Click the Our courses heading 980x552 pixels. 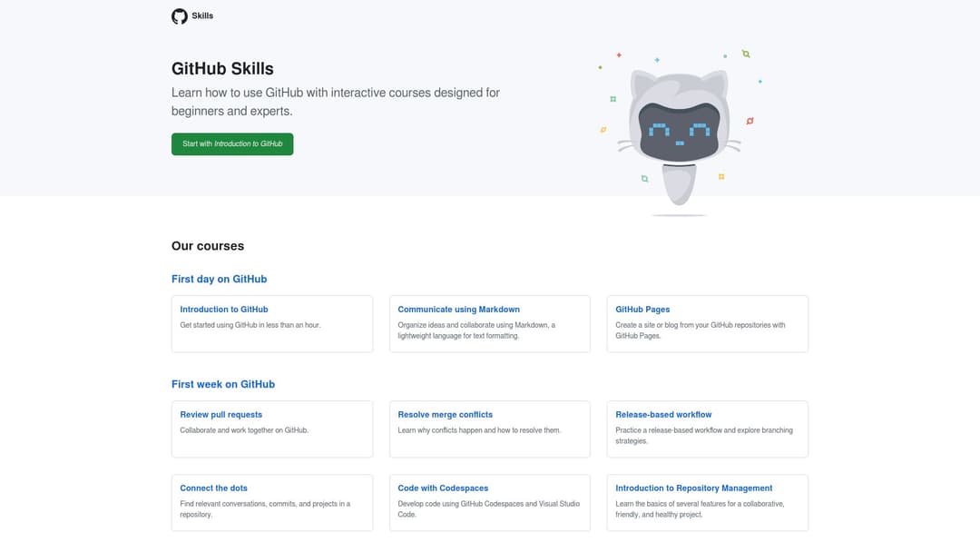point(208,246)
